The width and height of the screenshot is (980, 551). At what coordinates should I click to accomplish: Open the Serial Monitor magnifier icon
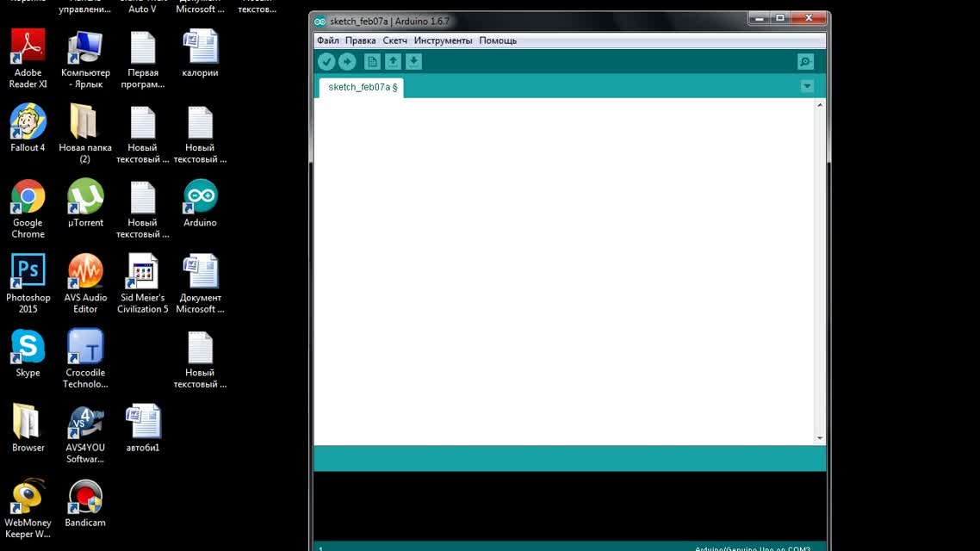pyautogui.click(x=805, y=61)
